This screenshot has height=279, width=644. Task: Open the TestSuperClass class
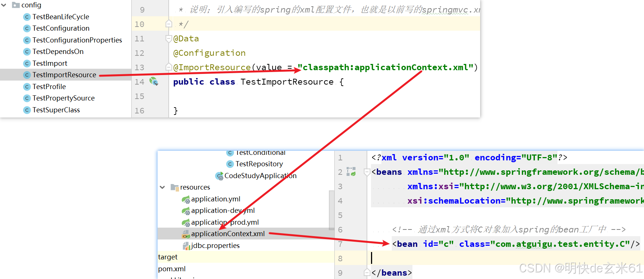coord(56,110)
